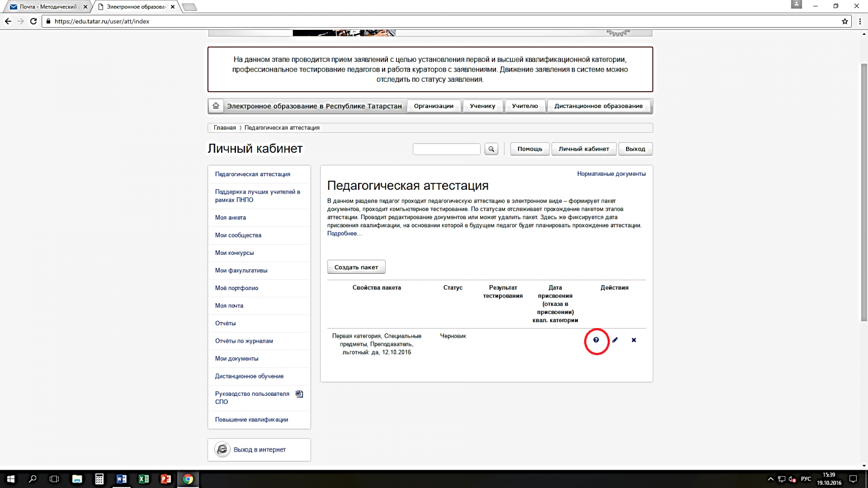
Task: Open the Организации menu item
Action: click(433, 106)
